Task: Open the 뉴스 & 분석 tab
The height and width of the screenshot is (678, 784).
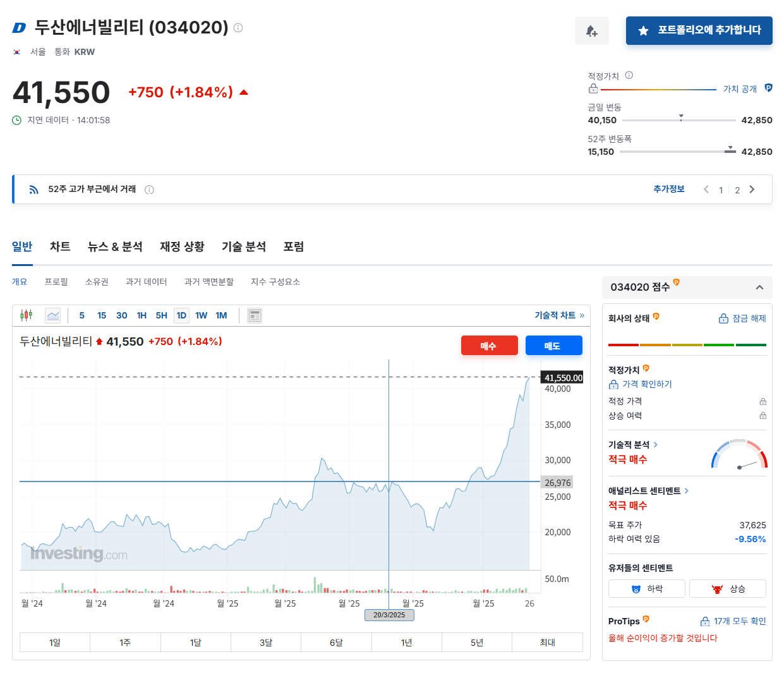Action: coord(115,246)
